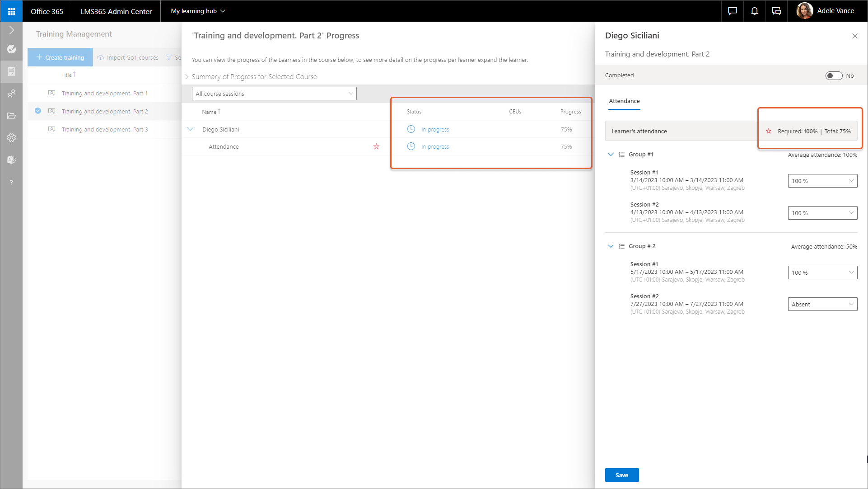The image size is (868, 489).
Task: Click the help question mark in sidebar
Action: [x=11, y=182]
